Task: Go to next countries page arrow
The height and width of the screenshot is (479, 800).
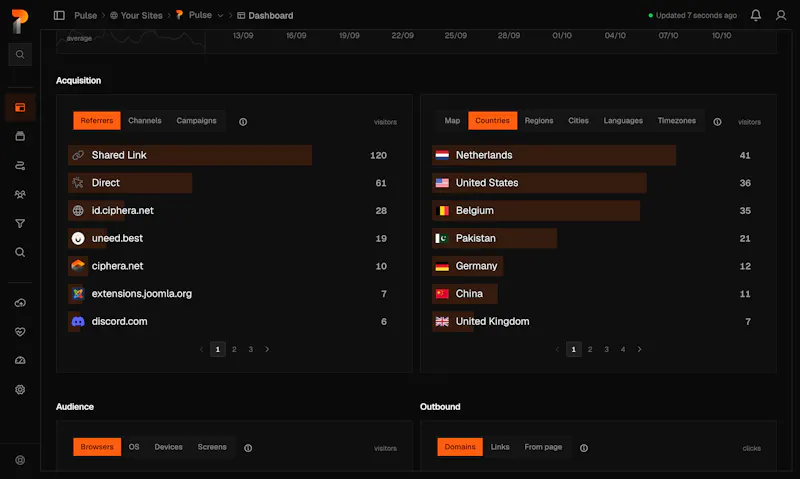Action: tap(639, 349)
